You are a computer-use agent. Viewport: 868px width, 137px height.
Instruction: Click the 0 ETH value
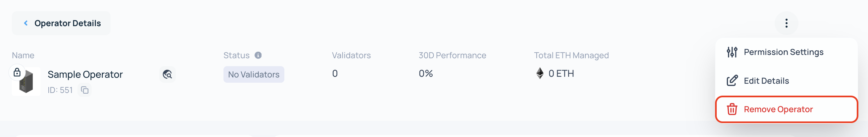pyautogui.click(x=561, y=73)
